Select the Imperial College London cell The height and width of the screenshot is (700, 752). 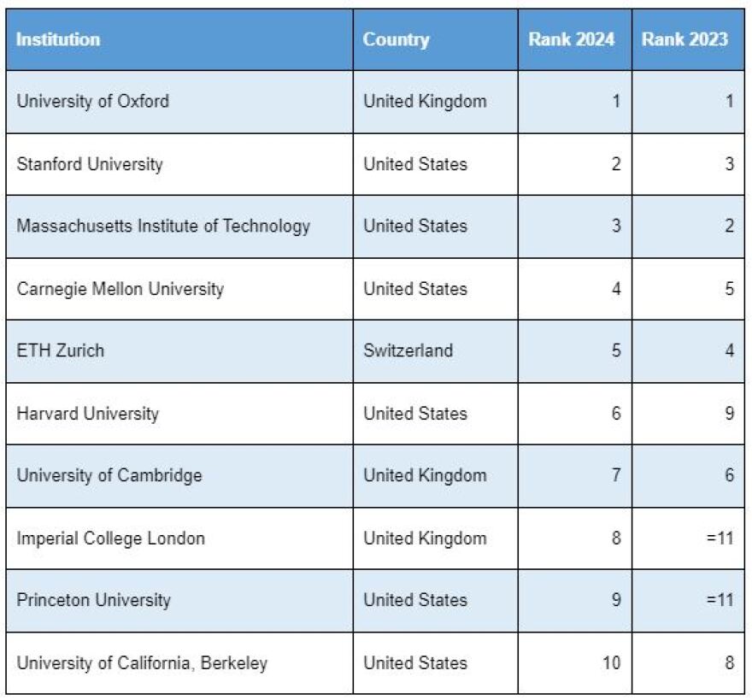tap(110, 538)
